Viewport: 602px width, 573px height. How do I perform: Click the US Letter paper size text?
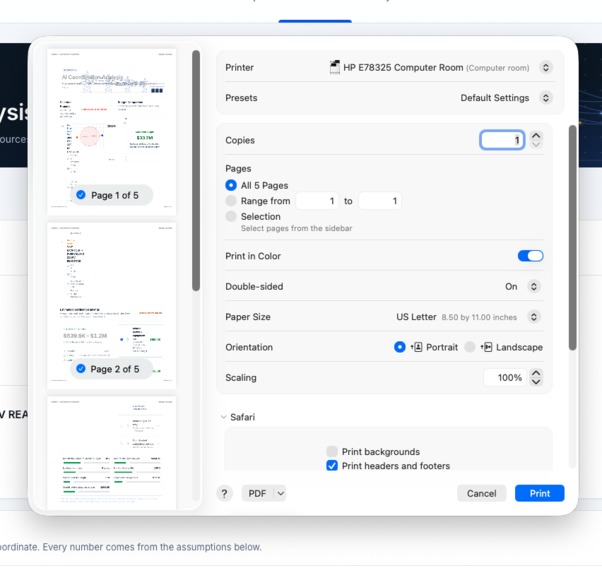[416, 317]
